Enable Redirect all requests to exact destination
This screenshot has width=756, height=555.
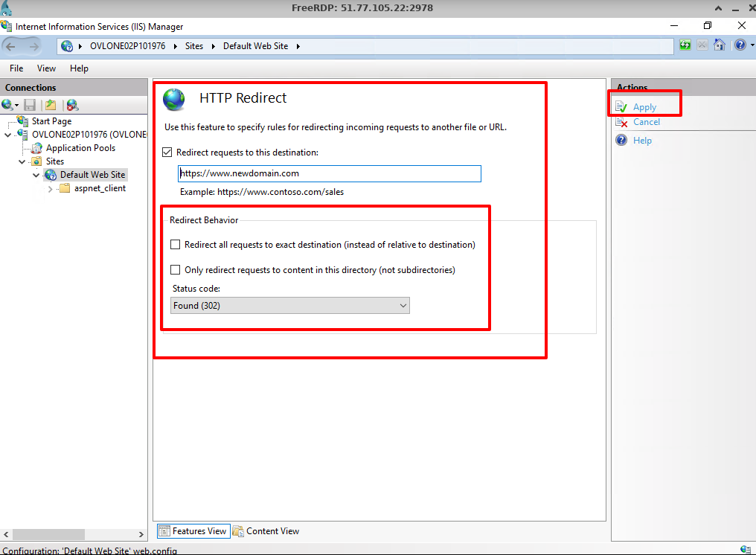pyautogui.click(x=175, y=244)
